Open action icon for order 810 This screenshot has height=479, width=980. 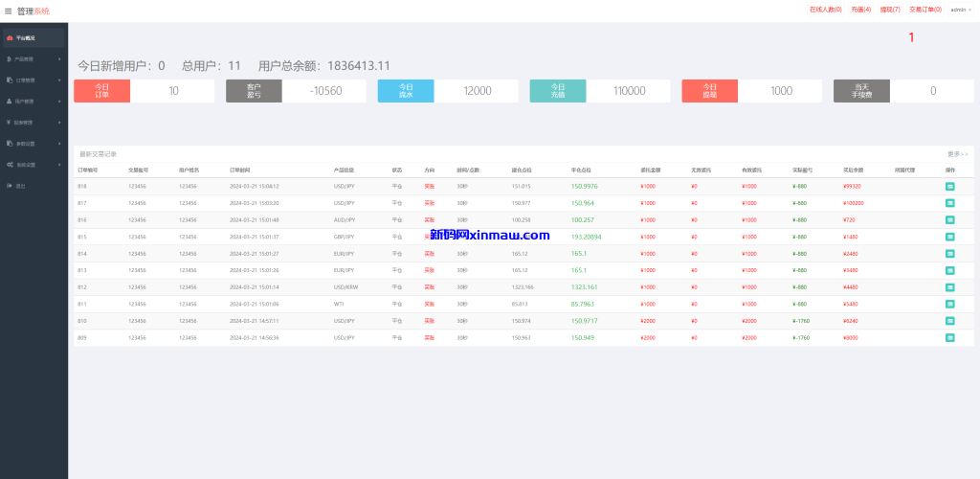click(950, 321)
